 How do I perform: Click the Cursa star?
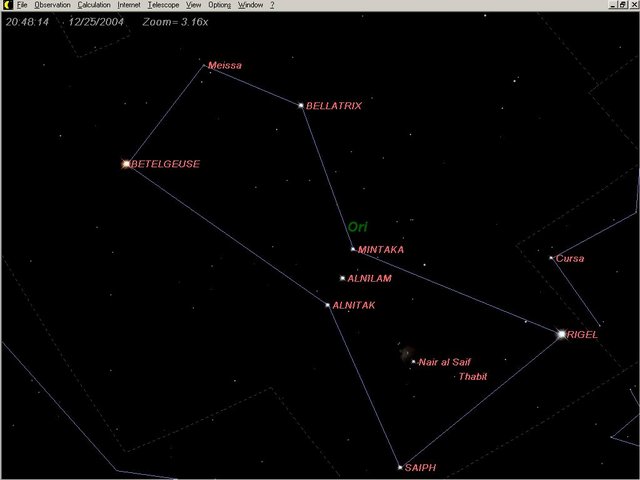551,258
